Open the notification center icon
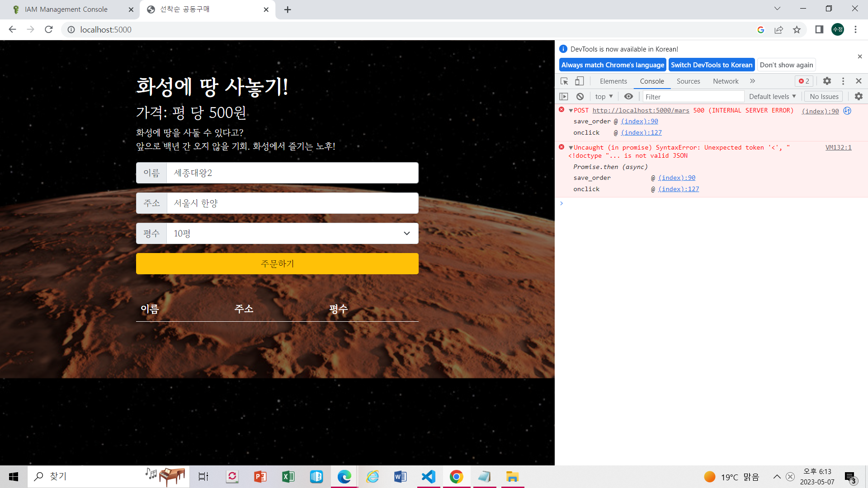The image size is (868, 488). pos(850,477)
